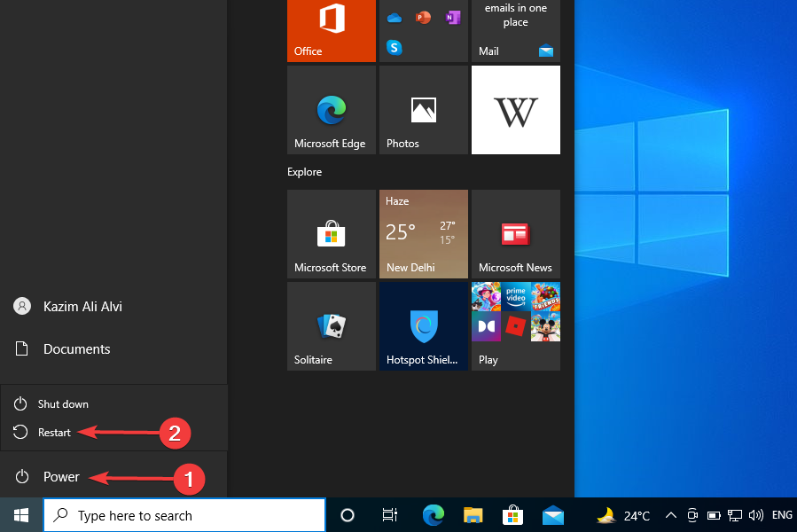Open the Photos app tile
797x532 pixels.
tap(423, 110)
